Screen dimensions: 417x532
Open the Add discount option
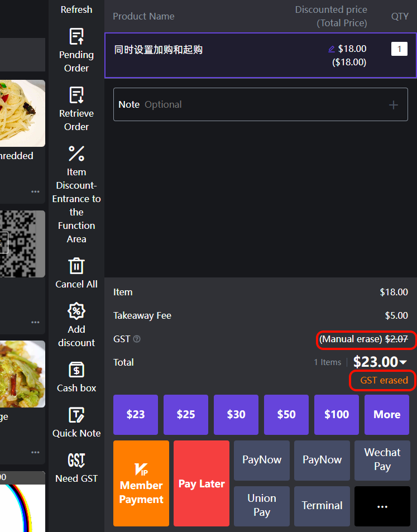click(76, 311)
